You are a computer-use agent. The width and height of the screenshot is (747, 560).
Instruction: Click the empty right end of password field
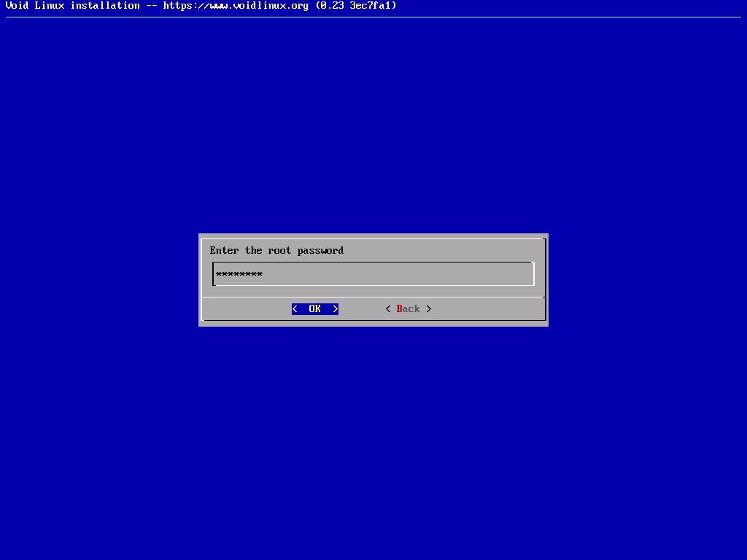[x=496, y=274]
